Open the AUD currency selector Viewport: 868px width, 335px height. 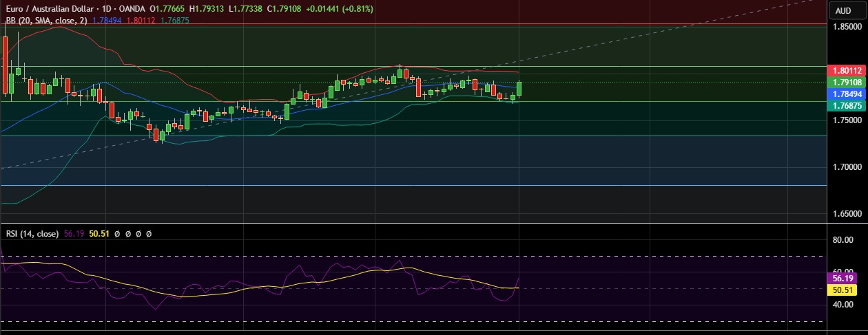844,10
